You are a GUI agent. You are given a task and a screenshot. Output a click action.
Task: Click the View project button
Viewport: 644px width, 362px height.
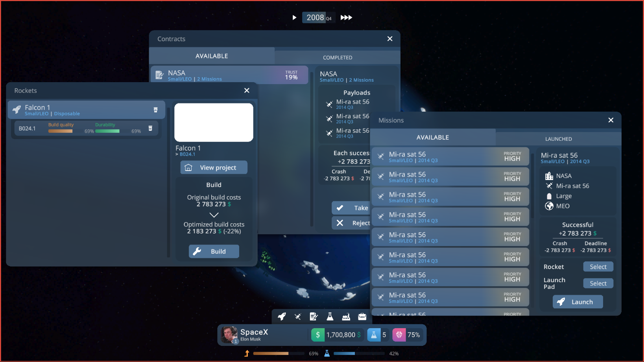[x=214, y=167]
